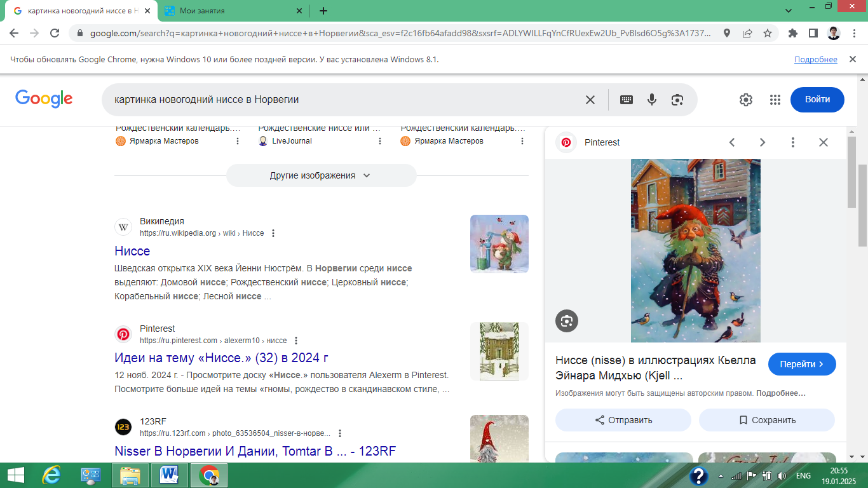This screenshot has height=488, width=868.
Task: Click Перейти button to visit Pinterest
Action: [x=802, y=364]
